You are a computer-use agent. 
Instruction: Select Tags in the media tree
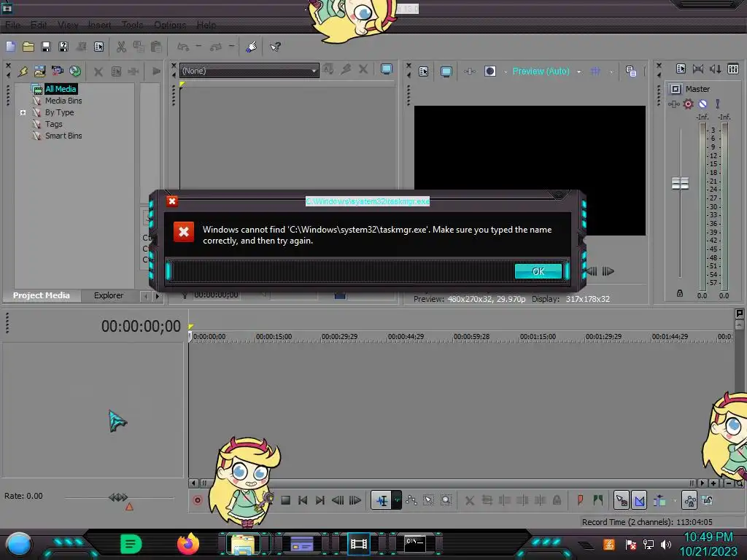pyautogui.click(x=54, y=124)
